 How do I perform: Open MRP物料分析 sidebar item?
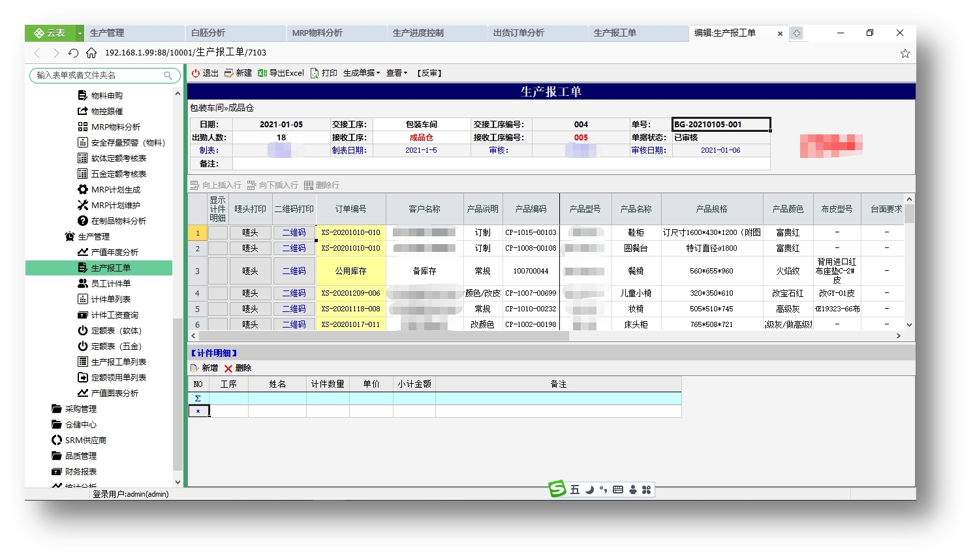coord(108,127)
